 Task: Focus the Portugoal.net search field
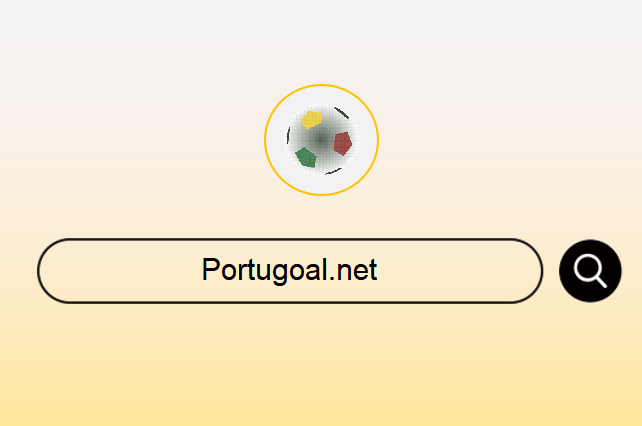[x=290, y=271]
